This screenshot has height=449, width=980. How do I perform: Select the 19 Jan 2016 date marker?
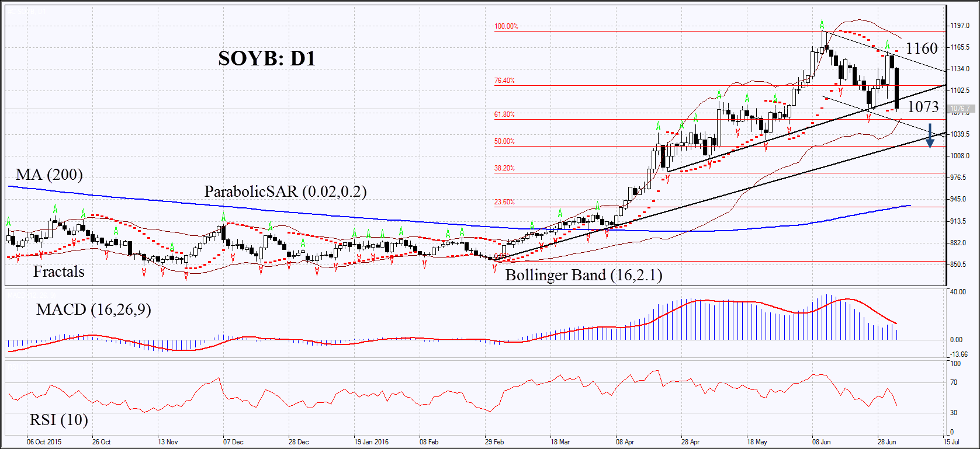tap(371, 442)
